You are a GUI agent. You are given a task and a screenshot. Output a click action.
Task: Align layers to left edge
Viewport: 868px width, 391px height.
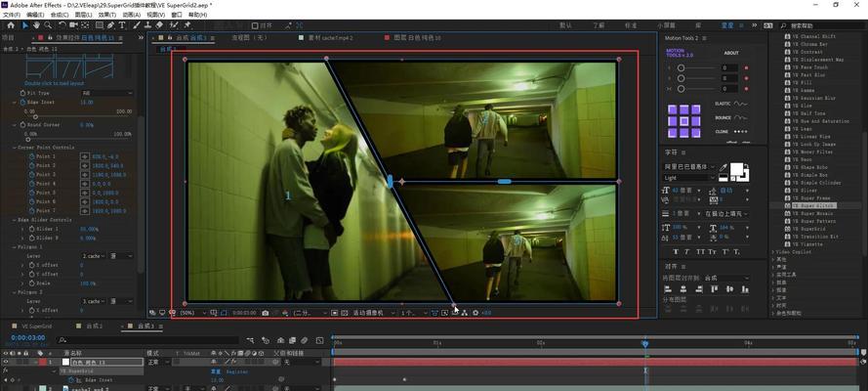coord(668,289)
